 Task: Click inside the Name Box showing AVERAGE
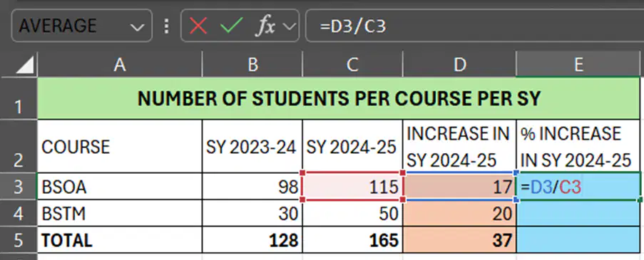81,26
